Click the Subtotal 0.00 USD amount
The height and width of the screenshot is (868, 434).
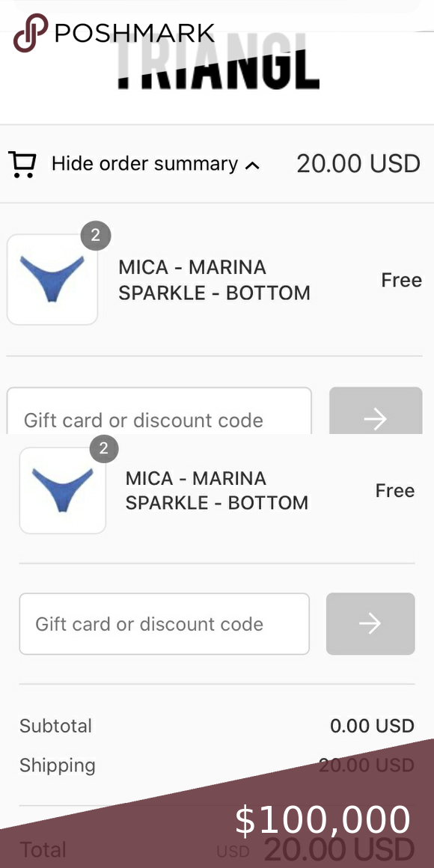372,726
